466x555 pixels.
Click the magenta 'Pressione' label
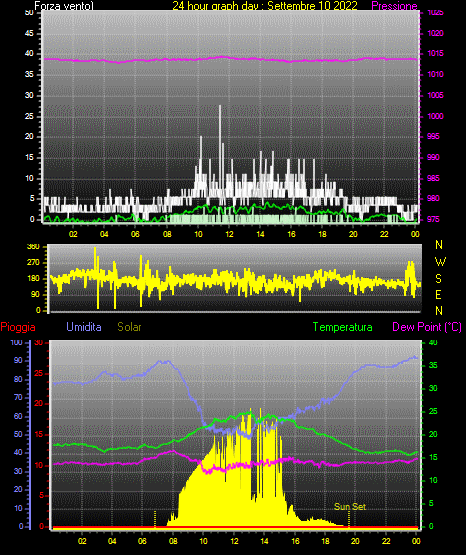(x=394, y=6)
